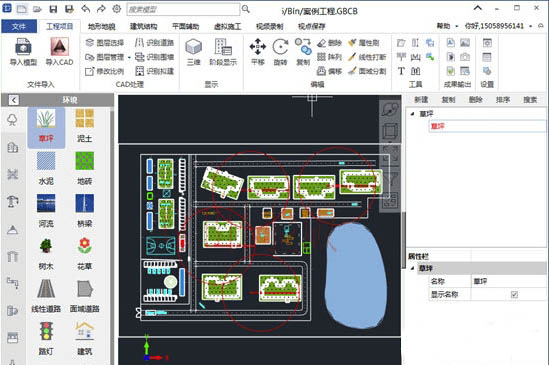Click the funnel filter icon in viewport
549x365 pixels.
click(x=390, y=179)
